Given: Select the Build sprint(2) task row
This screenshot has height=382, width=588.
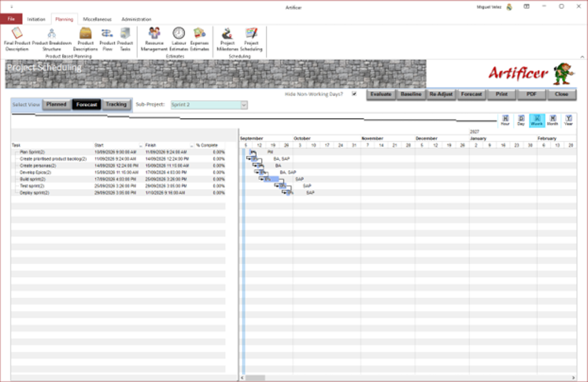Looking at the screenshot, I should 118,179.
